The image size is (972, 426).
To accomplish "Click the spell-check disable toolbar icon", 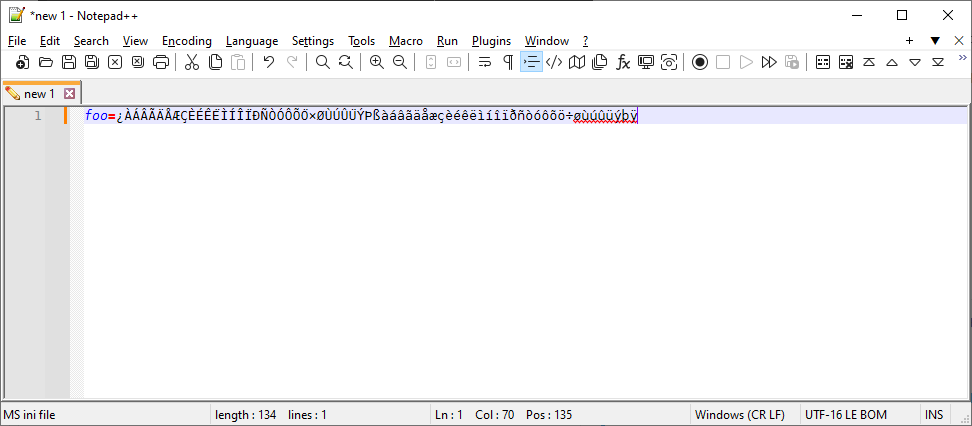I will [846, 62].
